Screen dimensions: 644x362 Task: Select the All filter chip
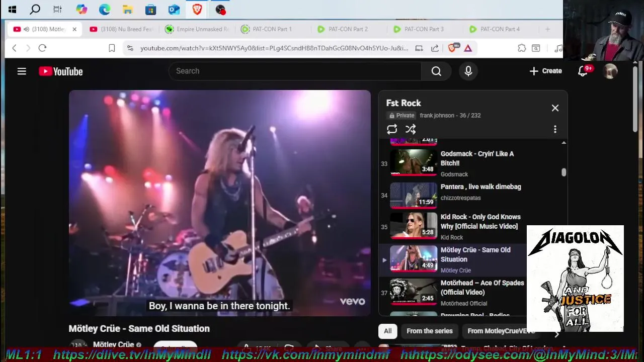click(388, 331)
